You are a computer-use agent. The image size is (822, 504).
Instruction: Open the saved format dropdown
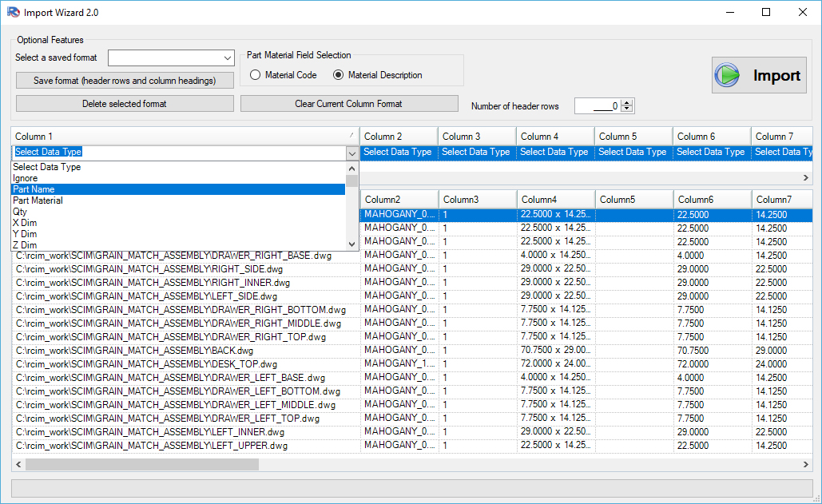227,58
